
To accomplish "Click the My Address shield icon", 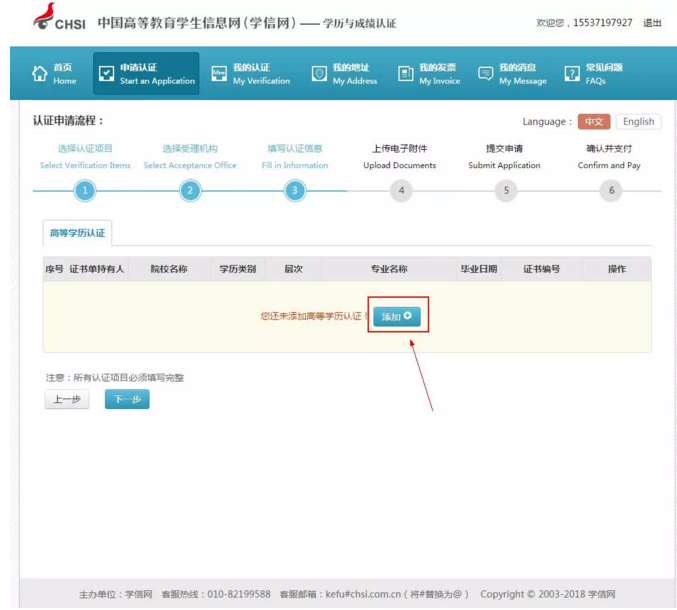I will (319, 74).
